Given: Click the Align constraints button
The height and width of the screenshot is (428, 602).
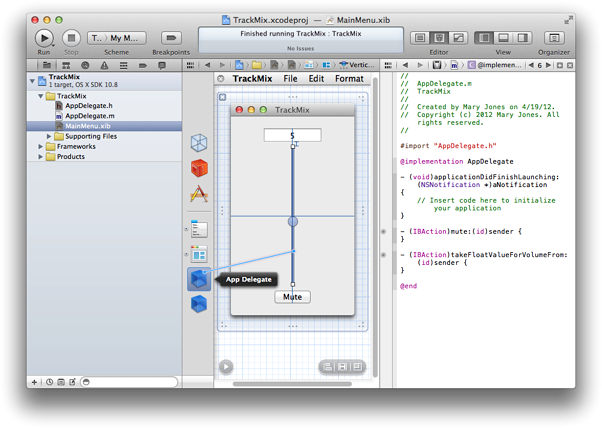Looking at the screenshot, I should tap(327, 367).
